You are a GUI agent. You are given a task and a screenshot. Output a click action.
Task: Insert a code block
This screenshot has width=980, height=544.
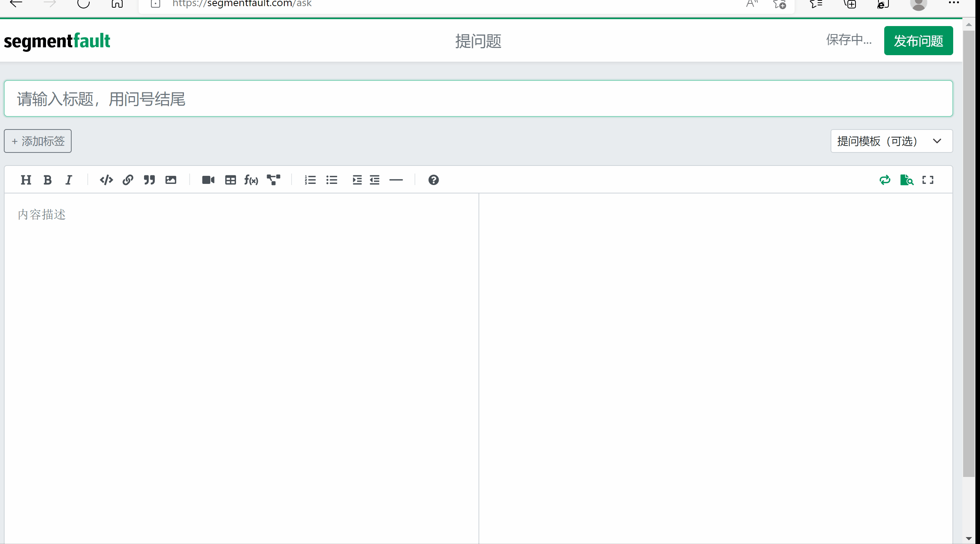point(106,180)
